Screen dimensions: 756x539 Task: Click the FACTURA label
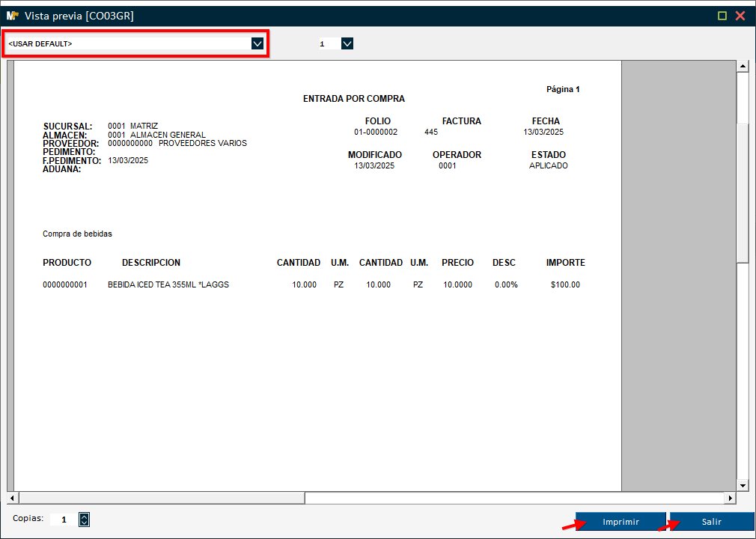tap(461, 121)
